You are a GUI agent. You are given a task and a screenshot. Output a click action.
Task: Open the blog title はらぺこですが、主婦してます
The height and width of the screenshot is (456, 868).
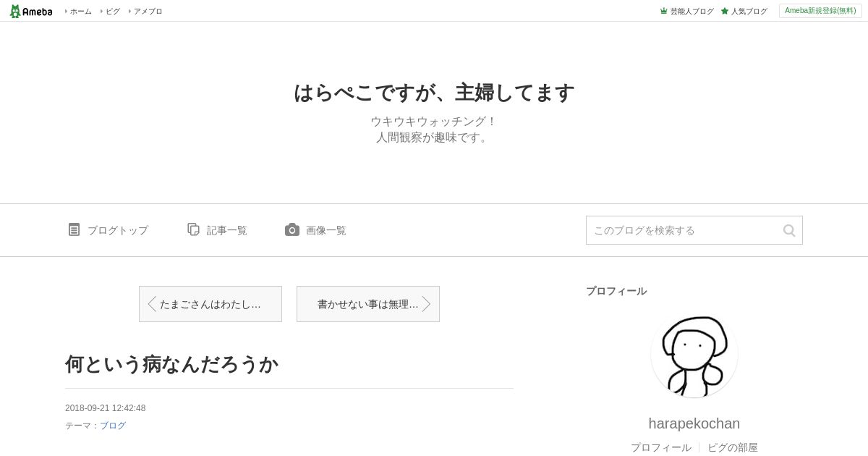(434, 93)
